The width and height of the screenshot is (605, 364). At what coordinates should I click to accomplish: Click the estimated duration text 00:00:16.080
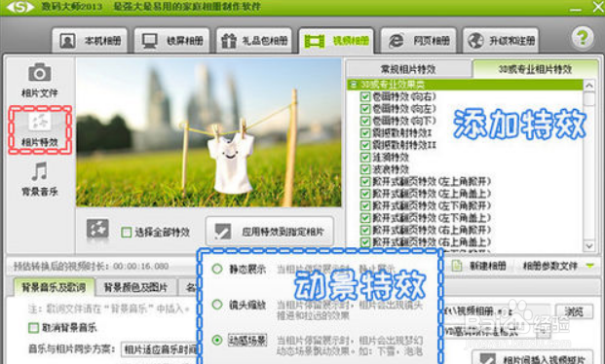(141, 266)
